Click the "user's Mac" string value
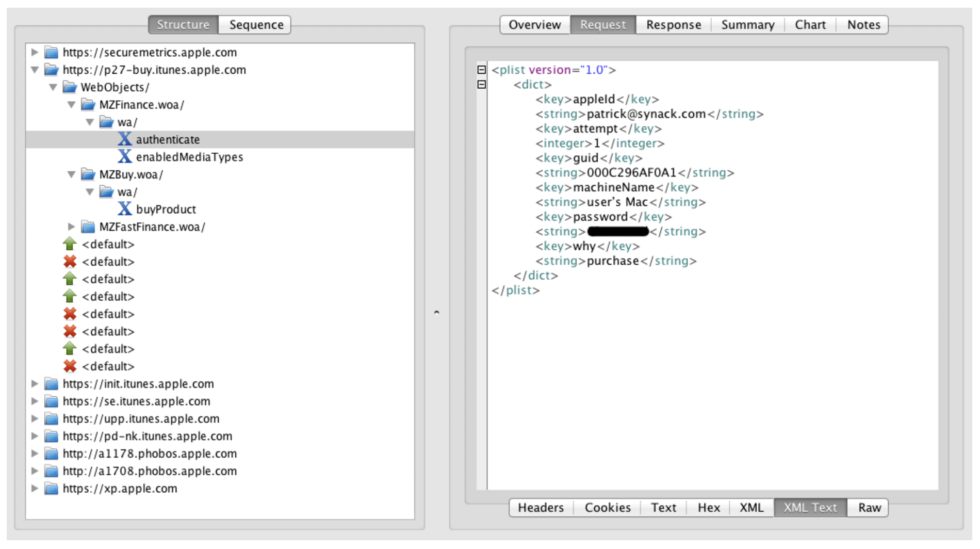 point(617,202)
